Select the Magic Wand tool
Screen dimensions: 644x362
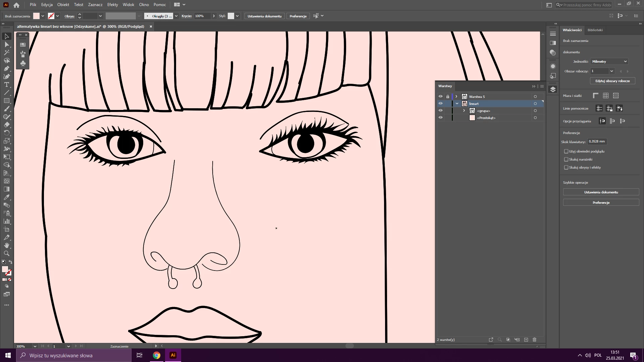point(6,53)
